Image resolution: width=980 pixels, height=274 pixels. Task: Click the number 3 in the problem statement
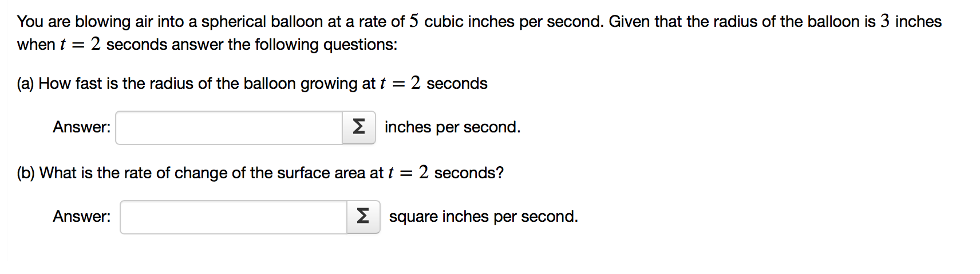(885, 21)
